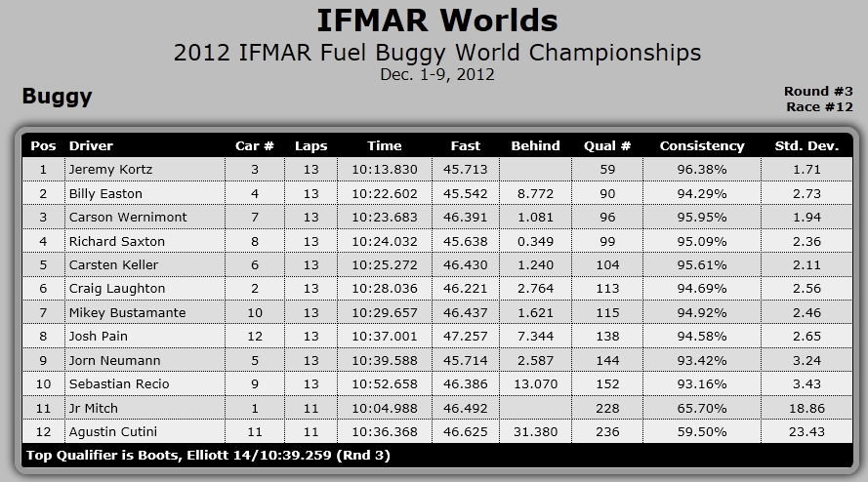Select the Jeremy Kortz driver name
The image size is (868, 482).
(110, 170)
